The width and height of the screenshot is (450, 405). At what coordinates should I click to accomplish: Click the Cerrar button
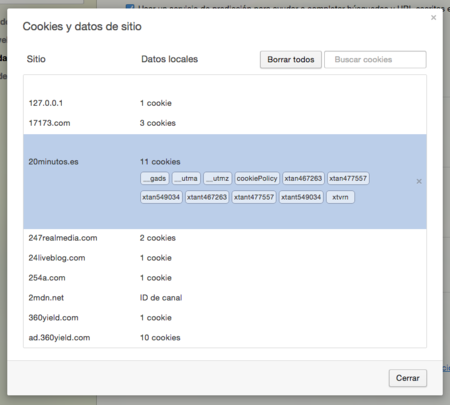point(408,378)
